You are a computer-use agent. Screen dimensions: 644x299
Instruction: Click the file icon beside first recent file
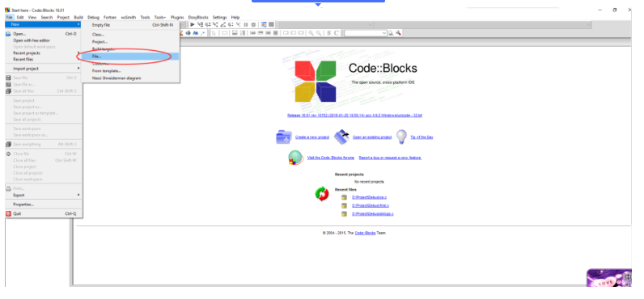[344, 198]
